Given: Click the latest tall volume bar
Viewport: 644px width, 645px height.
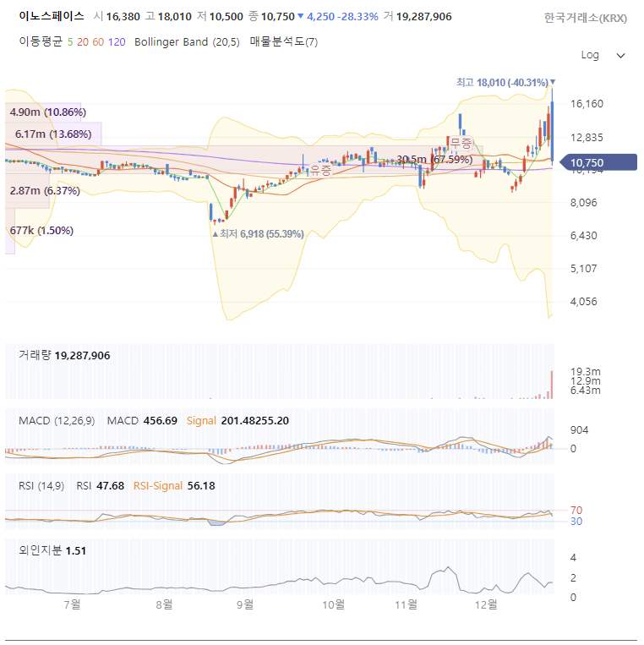Looking at the screenshot, I should (x=552, y=385).
